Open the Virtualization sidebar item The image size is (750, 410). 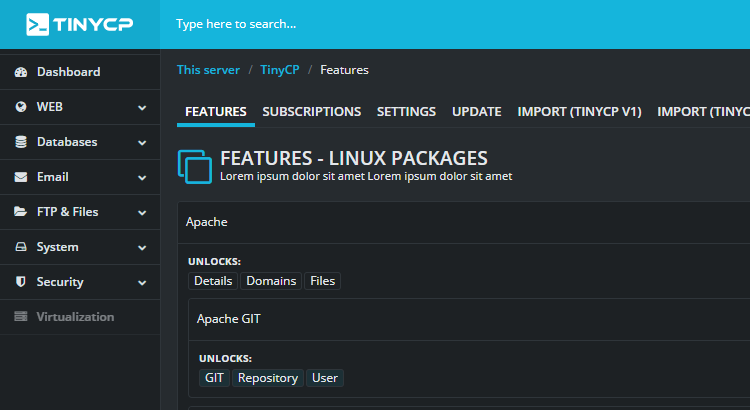pyautogui.click(x=80, y=317)
